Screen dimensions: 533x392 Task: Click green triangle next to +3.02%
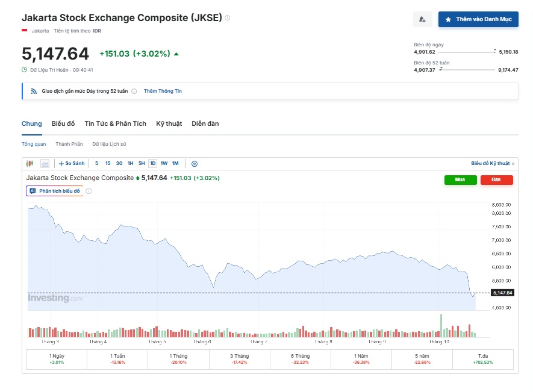[x=176, y=54]
